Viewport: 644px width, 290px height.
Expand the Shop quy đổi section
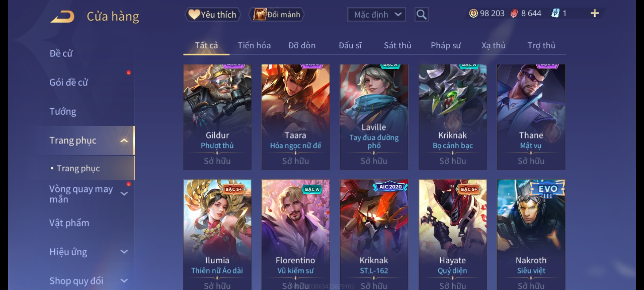[x=124, y=281]
